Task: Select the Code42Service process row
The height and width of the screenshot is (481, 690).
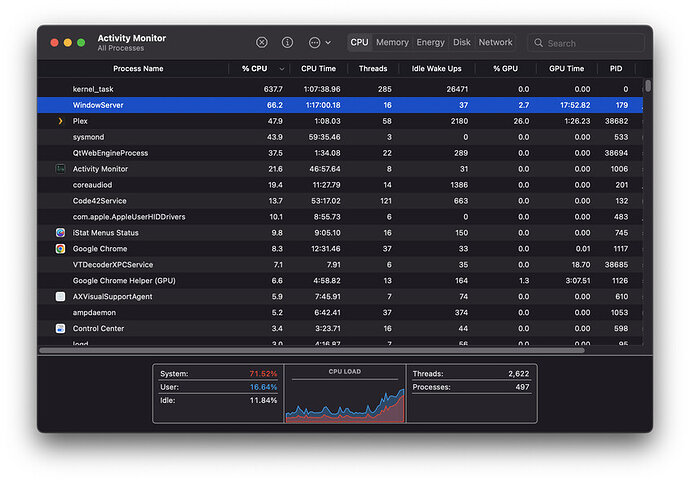Action: click(x=340, y=201)
